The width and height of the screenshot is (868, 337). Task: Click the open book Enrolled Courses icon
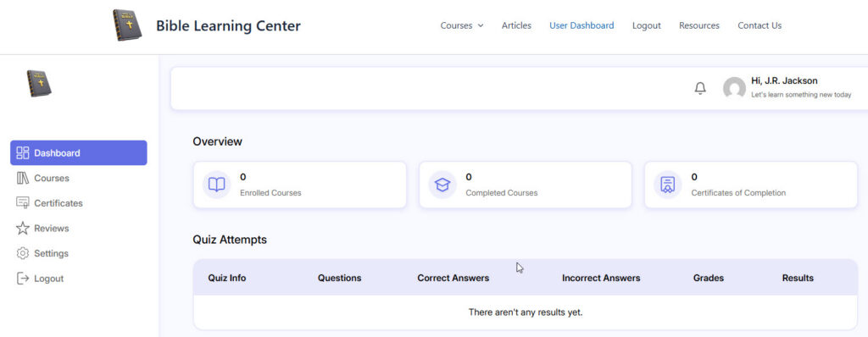click(x=216, y=185)
